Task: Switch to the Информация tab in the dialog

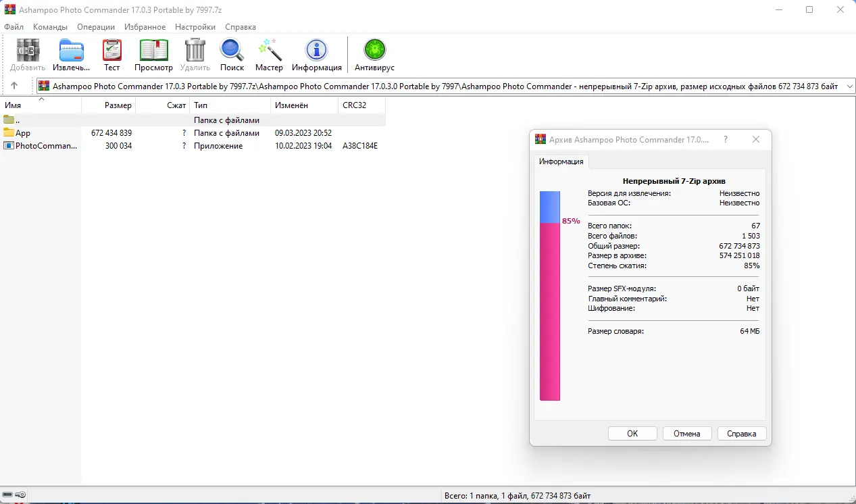Action: pos(561,161)
